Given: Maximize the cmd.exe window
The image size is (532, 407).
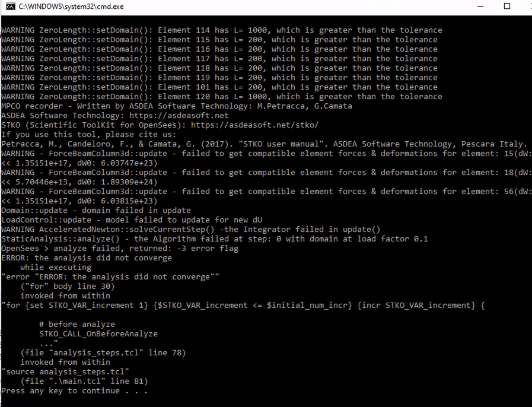Looking at the screenshot, I should pyautogui.click(x=507, y=7).
